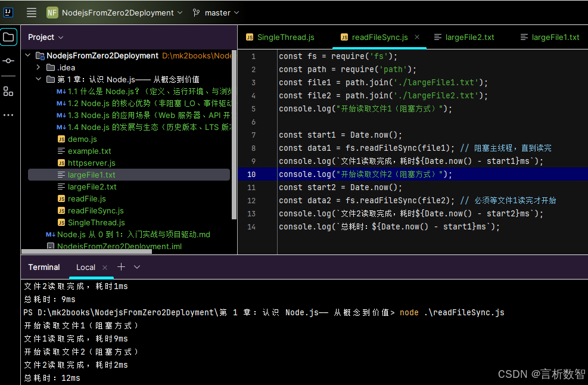Open the Structure tool window icon
The image size is (588, 385).
point(8,91)
